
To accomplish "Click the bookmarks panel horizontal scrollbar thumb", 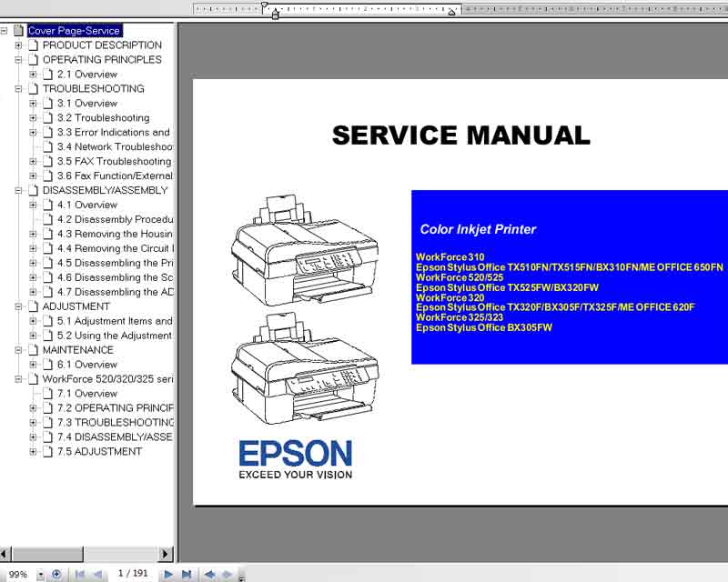I will point(47,554).
